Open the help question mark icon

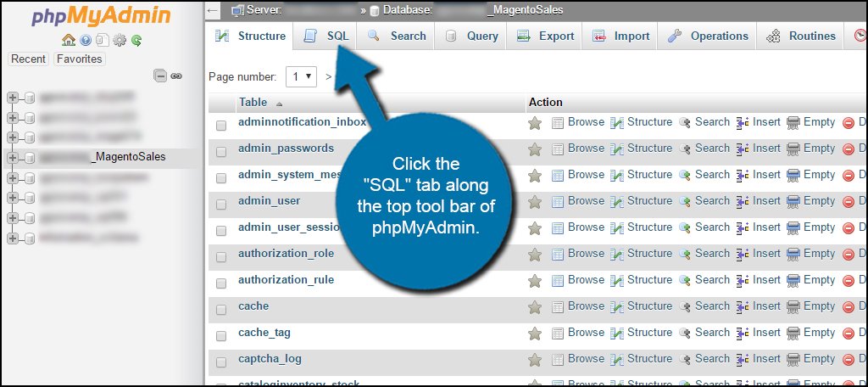(86, 40)
